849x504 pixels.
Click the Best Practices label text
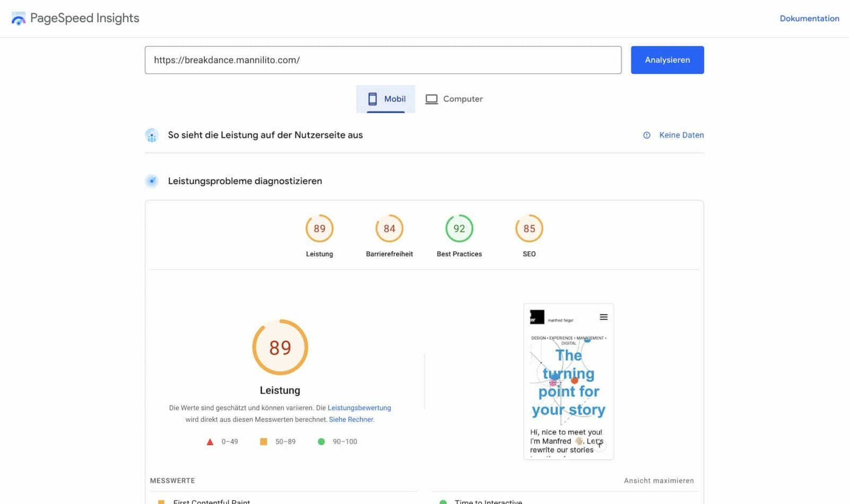point(460,254)
